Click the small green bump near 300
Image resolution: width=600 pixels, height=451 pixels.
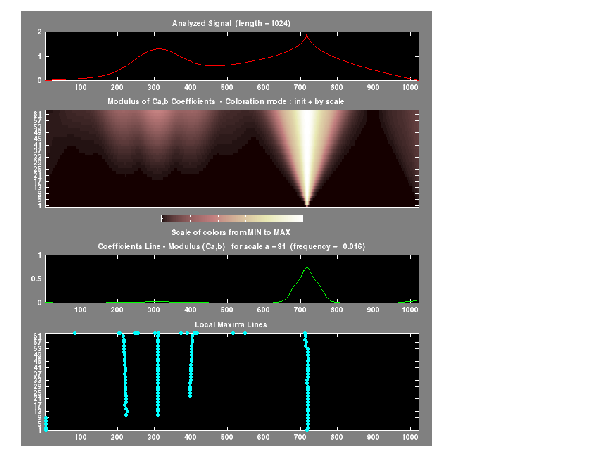tap(154, 300)
